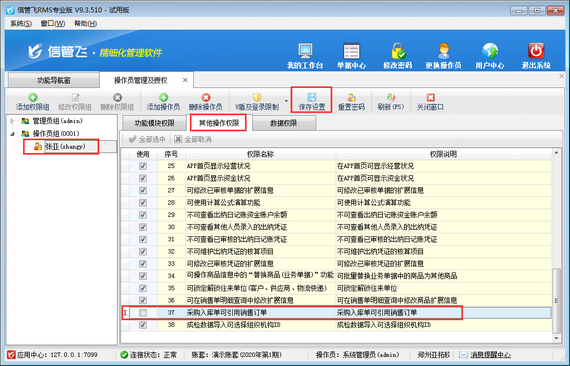This screenshot has width=570, height=366.
Task: Click the 全部选中 button
Action: pos(147,139)
